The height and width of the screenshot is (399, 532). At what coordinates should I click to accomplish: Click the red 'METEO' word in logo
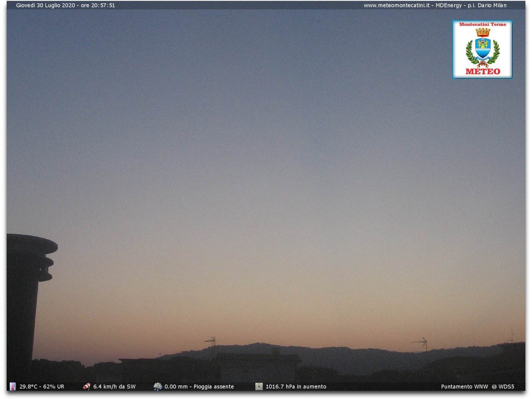(483, 71)
